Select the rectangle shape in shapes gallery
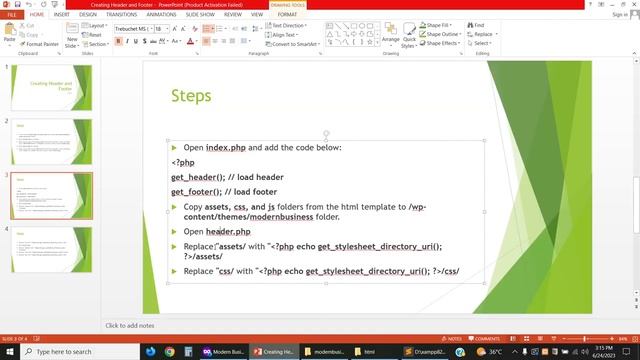This screenshot has width=640, height=360. pos(354,26)
